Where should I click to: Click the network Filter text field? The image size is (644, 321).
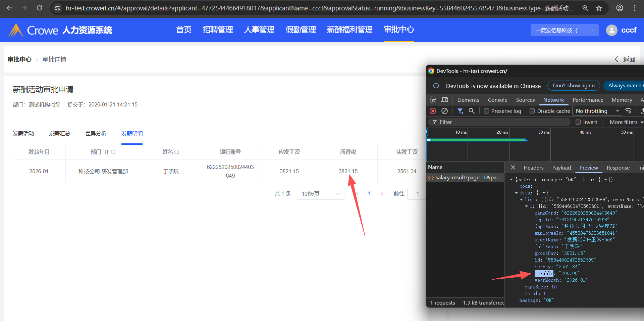coord(500,122)
